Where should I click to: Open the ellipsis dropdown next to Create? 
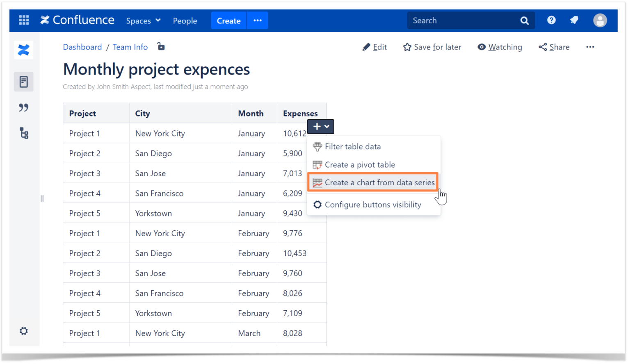pos(257,20)
